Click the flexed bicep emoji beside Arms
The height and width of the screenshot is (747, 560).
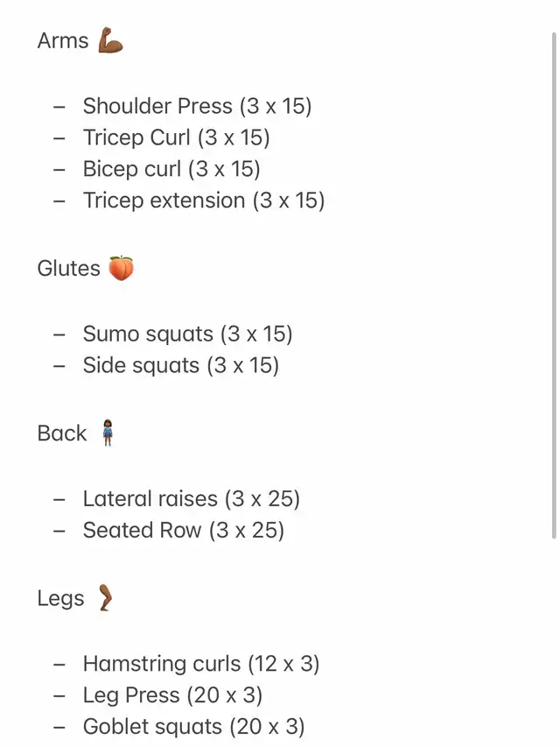tap(110, 40)
